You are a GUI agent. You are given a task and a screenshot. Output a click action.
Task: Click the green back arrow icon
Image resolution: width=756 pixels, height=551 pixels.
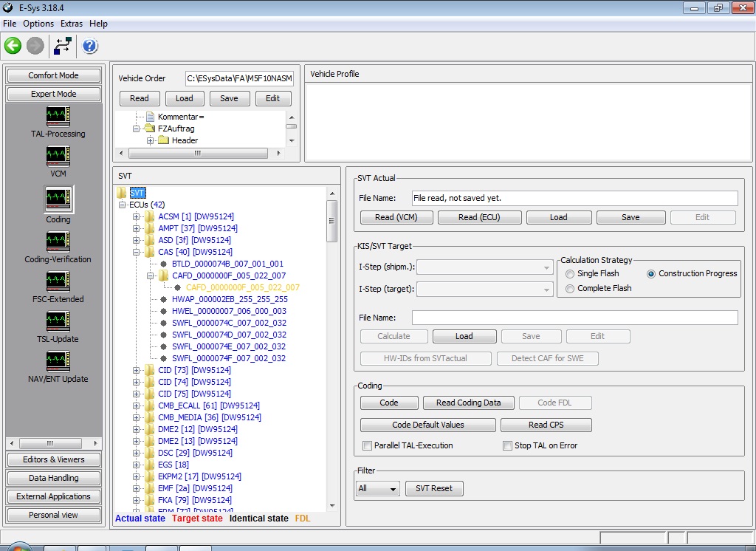[x=13, y=46]
